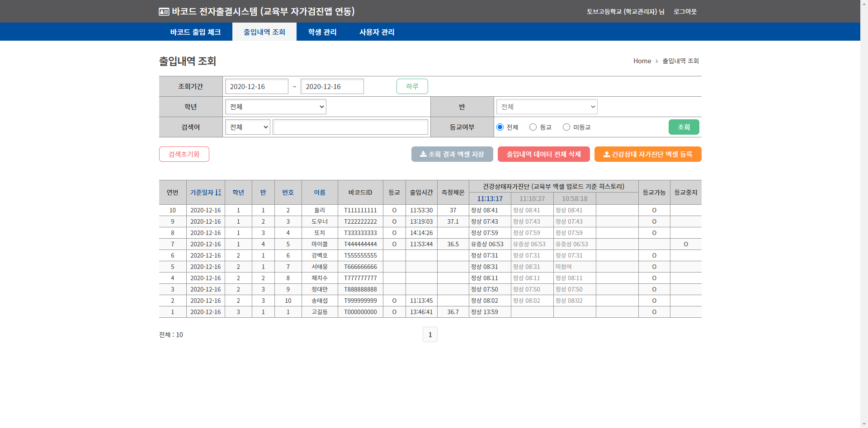Screen dimensions: 868x428
Task: Click the barcode system ID card logo icon
Action: [164, 12]
